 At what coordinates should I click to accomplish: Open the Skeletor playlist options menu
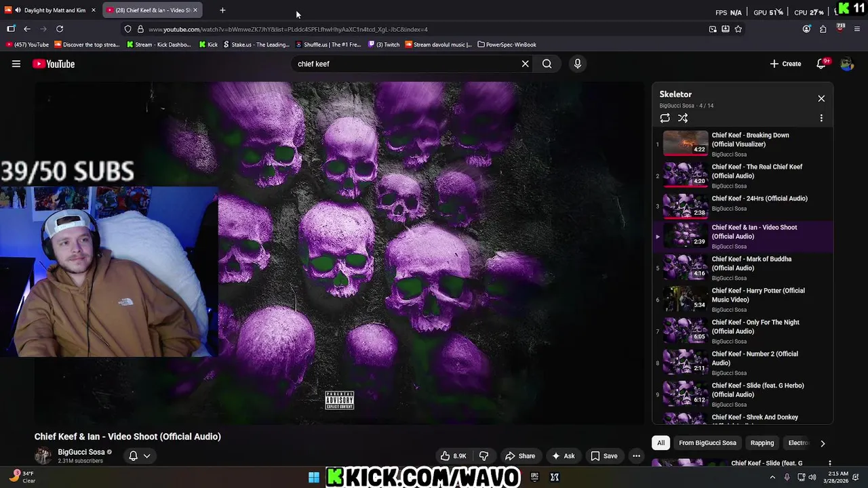pos(821,118)
